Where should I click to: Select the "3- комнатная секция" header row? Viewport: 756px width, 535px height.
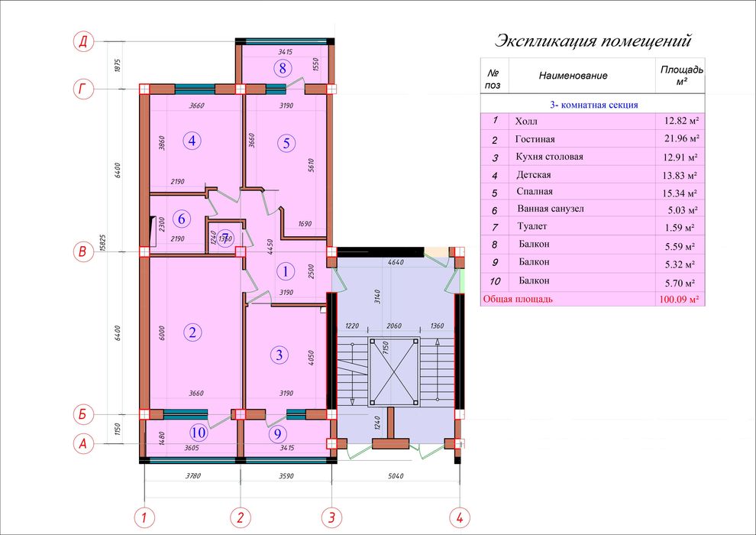point(593,104)
